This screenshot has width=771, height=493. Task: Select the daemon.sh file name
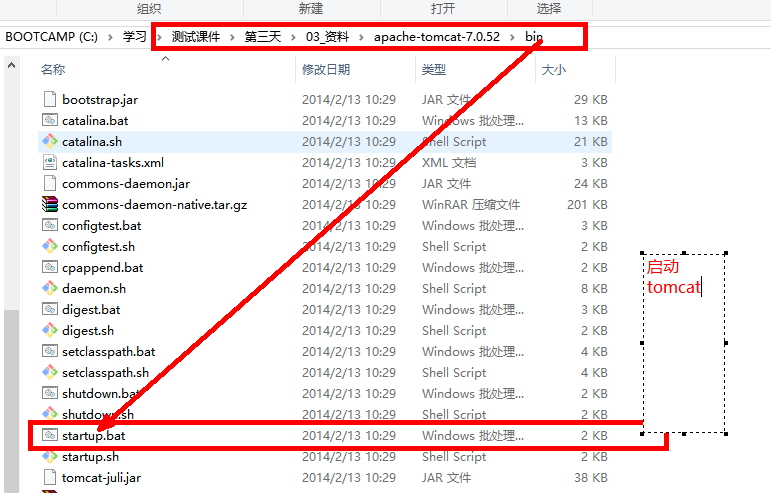pyautogui.click(x=94, y=289)
